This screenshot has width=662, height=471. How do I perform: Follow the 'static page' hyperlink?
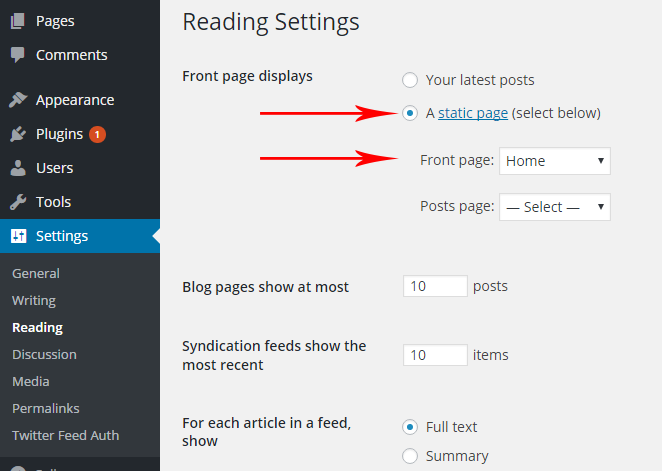(473, 113)
